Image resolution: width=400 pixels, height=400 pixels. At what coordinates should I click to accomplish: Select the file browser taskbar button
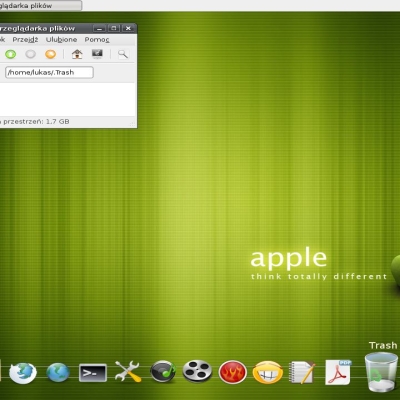[x=40, y=6]
